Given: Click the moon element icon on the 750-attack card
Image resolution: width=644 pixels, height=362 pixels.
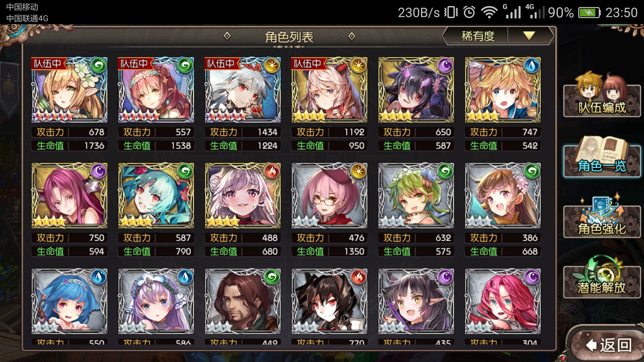Looking at the screenshot, I should 99,172.
